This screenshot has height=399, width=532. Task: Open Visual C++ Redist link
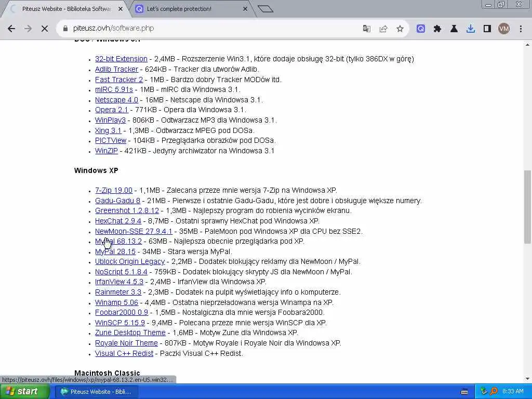[x=124, y=353]
